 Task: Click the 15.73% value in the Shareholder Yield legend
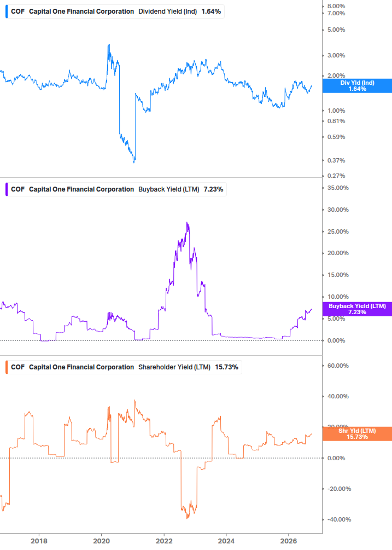click(226, 367)
